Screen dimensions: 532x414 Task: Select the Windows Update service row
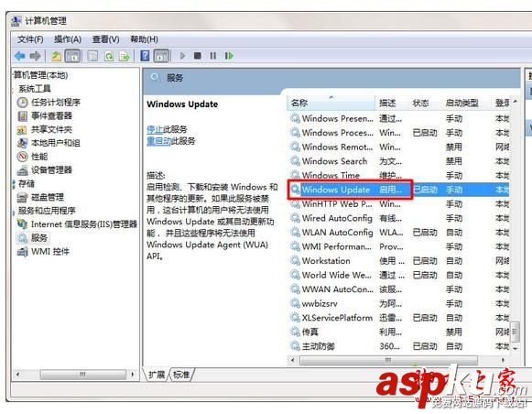pyautogui.click(x=399, y=190)
